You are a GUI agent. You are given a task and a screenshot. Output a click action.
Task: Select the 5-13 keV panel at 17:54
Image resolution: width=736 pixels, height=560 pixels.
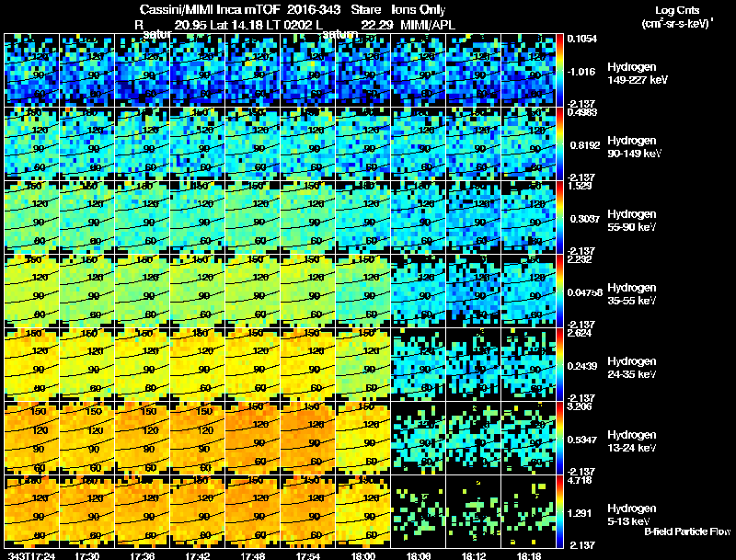(x=308, y=511)
